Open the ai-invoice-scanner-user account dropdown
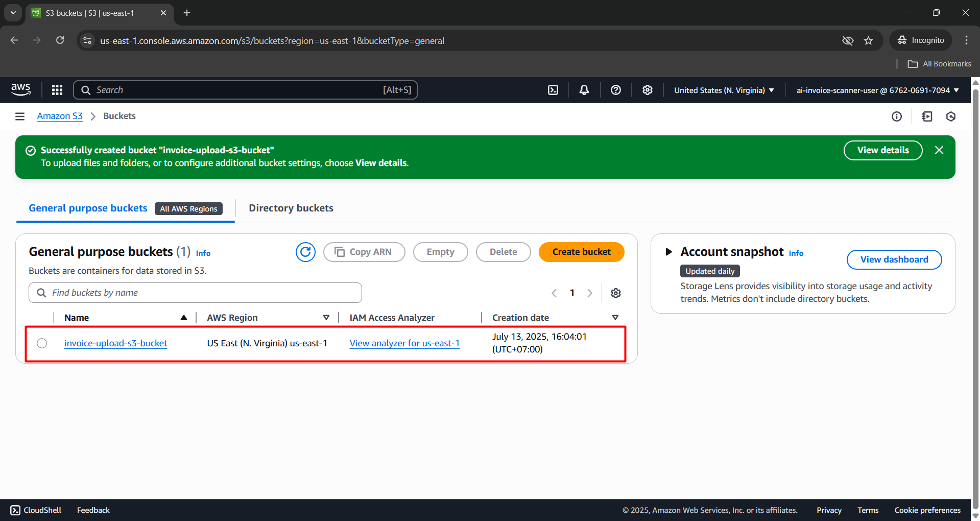The image size is (980, 521). [x=877, y=90]
